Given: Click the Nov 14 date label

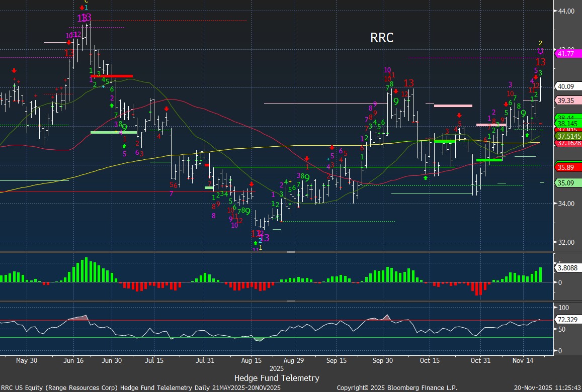Looking at the screenshot, I should pos(523,361).
